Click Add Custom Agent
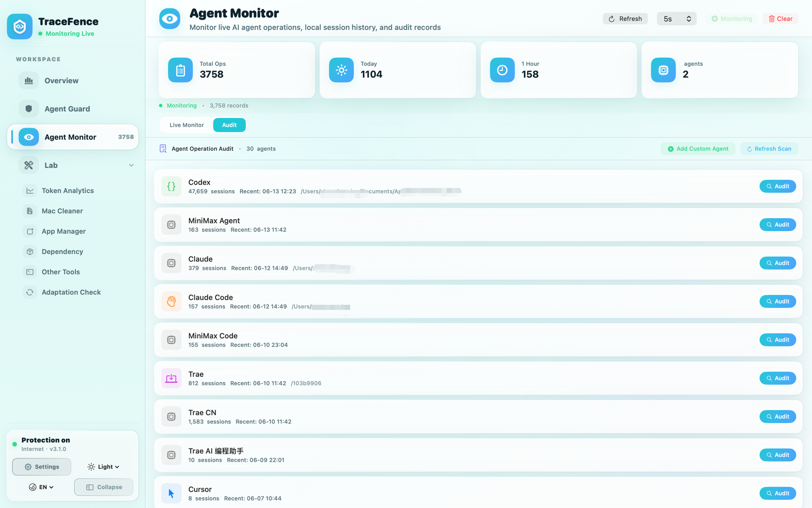The height and width of the screenshot is (508, 812). click(698, 149)
